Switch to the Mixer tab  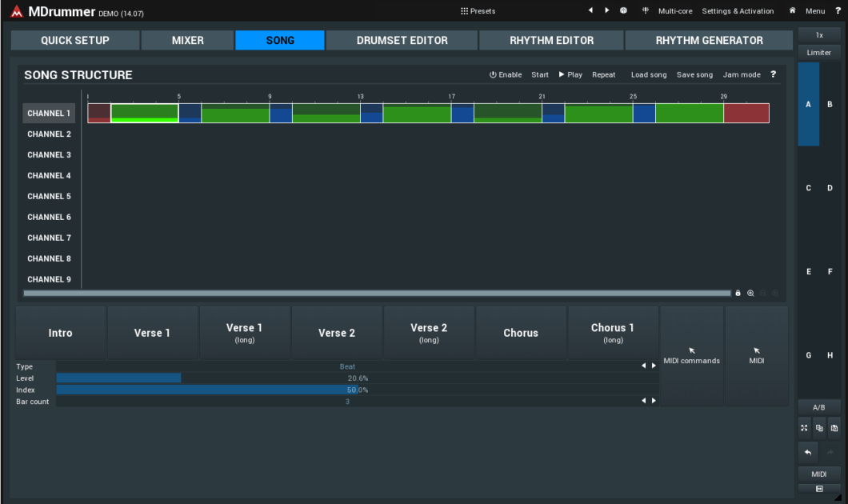click(x=187, y=40)
